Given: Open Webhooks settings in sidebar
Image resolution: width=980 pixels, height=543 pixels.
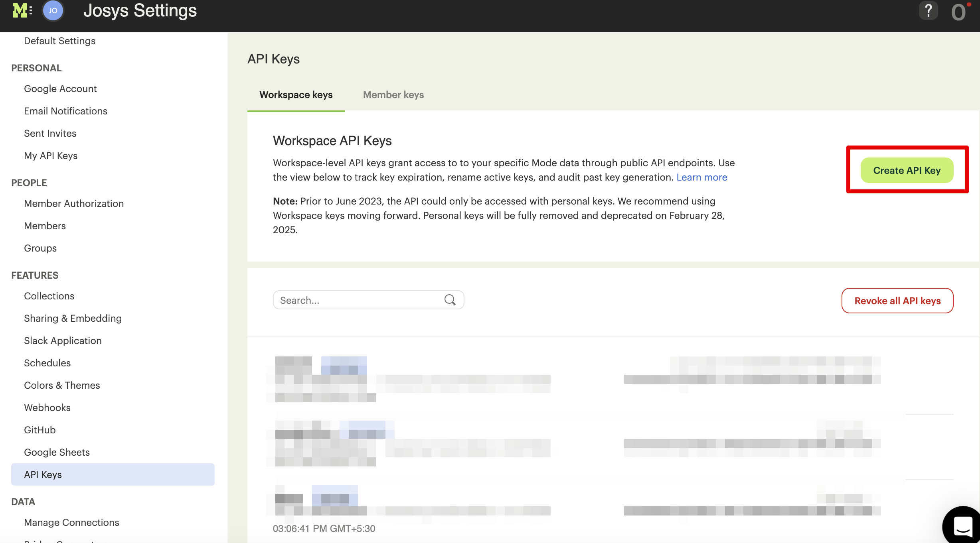Looking at the screenshot, I should (x=47, y=407).
